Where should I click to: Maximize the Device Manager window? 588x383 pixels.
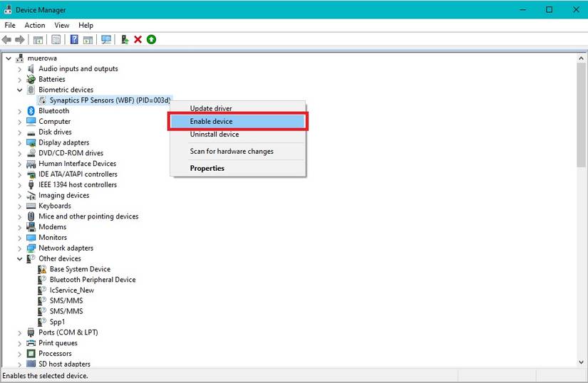coord(549,10)
